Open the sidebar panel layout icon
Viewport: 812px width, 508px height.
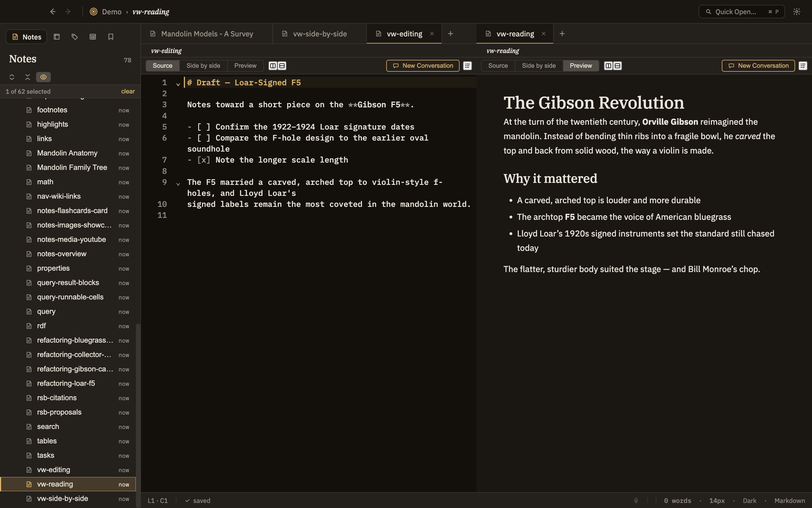pos(57,37)
